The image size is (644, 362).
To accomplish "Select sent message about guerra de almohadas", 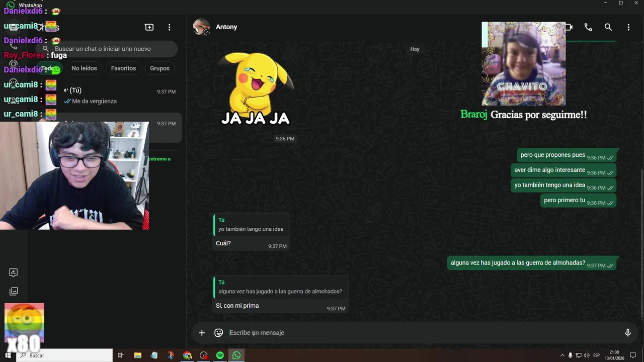I will [x=532, y=263].
